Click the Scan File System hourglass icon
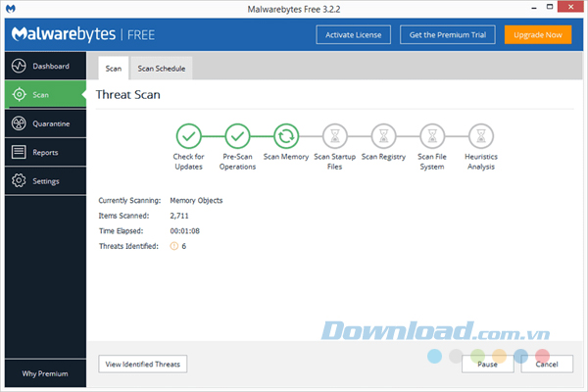588x392 pixels. pyautogui.click(x=432, y=136)
